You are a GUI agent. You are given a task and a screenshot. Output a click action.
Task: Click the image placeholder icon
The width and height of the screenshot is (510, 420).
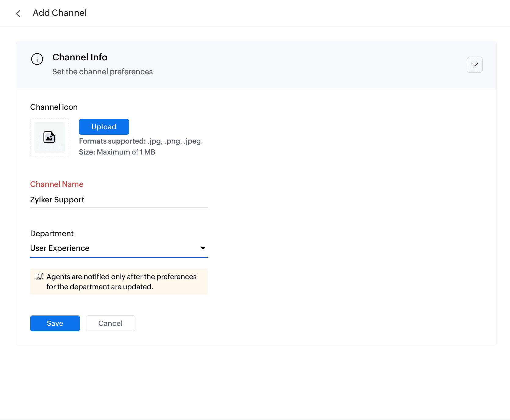(x=49, y=137)
